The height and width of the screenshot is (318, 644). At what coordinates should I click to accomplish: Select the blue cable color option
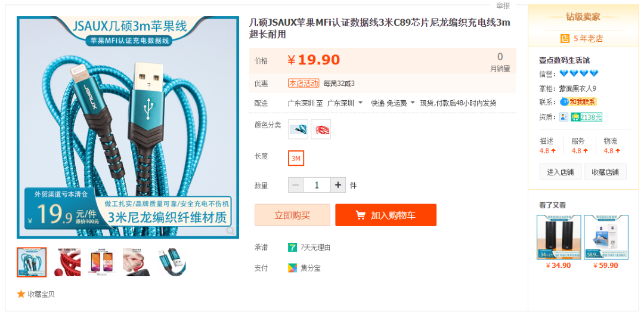(x=298, y=129)
